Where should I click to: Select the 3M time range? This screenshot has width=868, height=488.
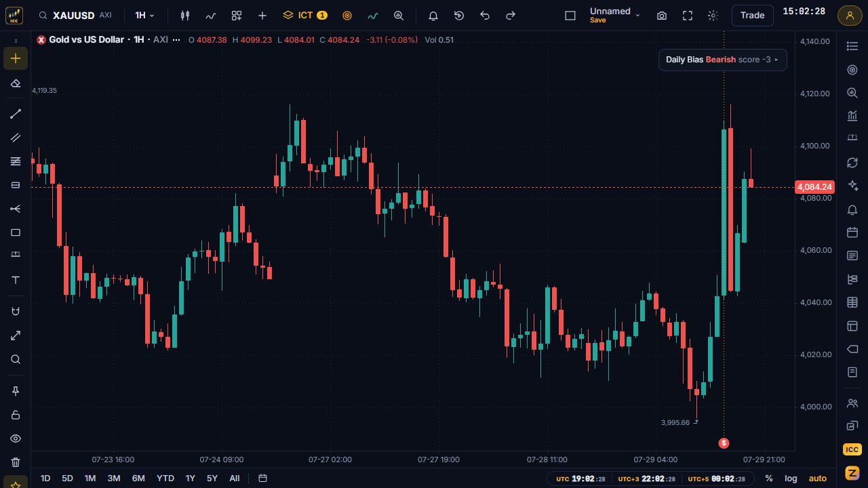point(114,479)
